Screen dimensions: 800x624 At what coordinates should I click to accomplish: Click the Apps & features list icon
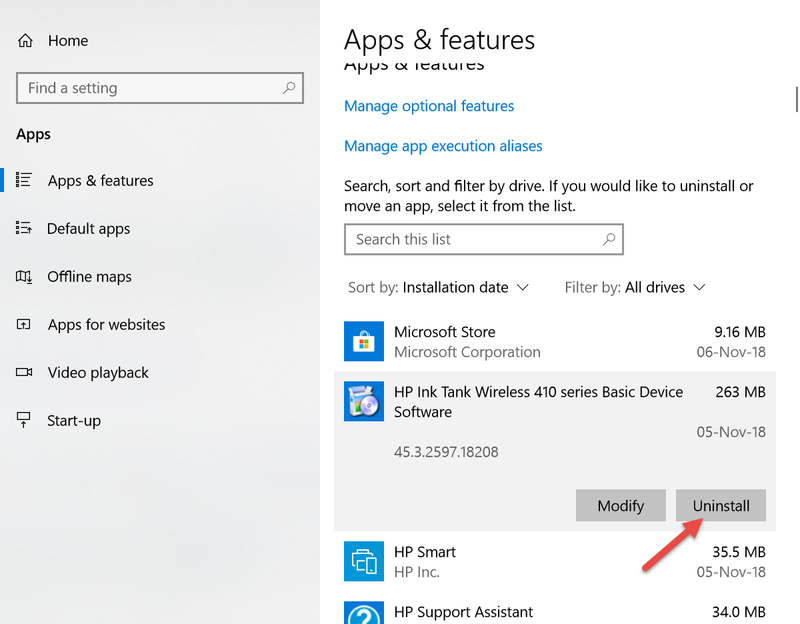click(x=23, y=180)
